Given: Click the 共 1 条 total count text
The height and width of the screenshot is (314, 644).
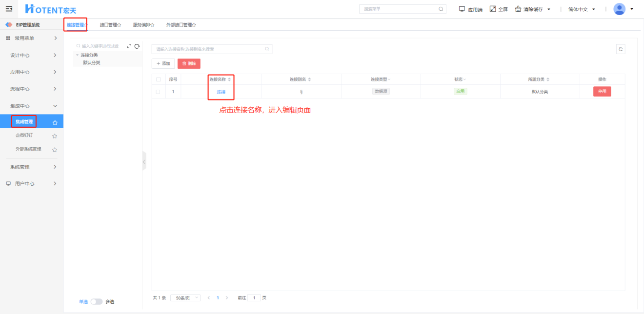Looking at the screenshot, I should (160, 297).
